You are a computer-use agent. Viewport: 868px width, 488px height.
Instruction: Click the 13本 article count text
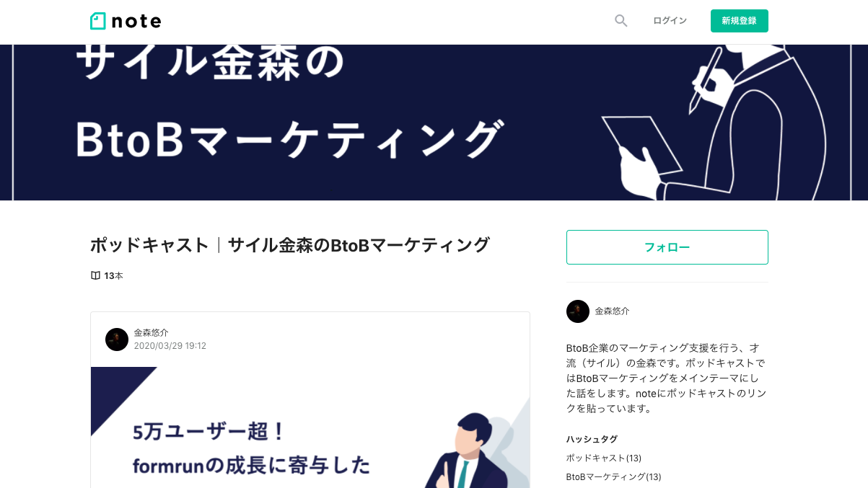(113, 275)
